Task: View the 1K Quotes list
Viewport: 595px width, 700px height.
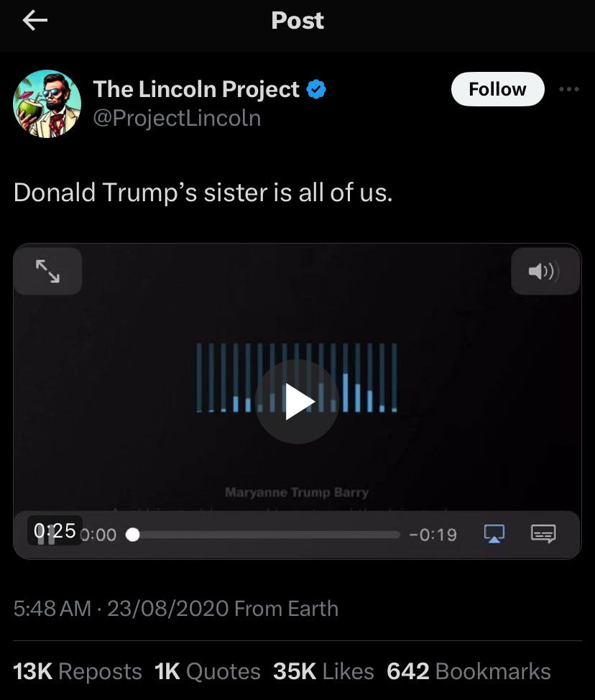Action: coord(208,671)
